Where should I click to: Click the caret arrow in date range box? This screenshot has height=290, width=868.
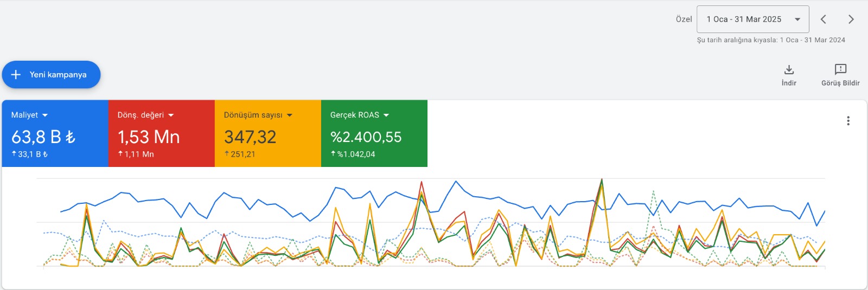pyautogui.click(x=797, y=20)
